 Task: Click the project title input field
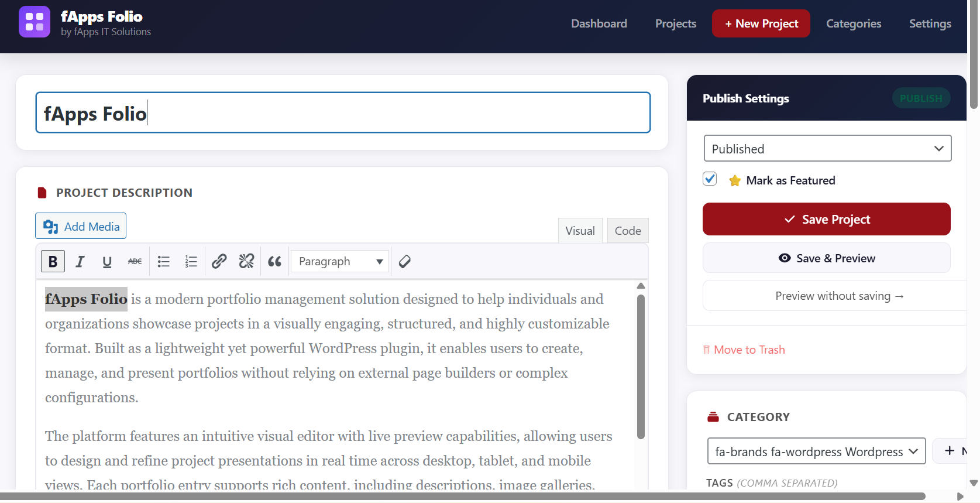coord(343,113)
